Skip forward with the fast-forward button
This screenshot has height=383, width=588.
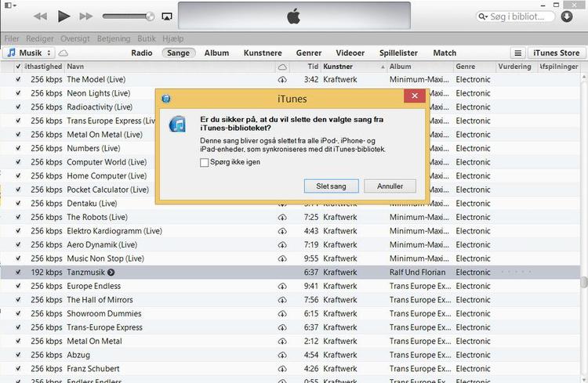[x=86, y=16]
